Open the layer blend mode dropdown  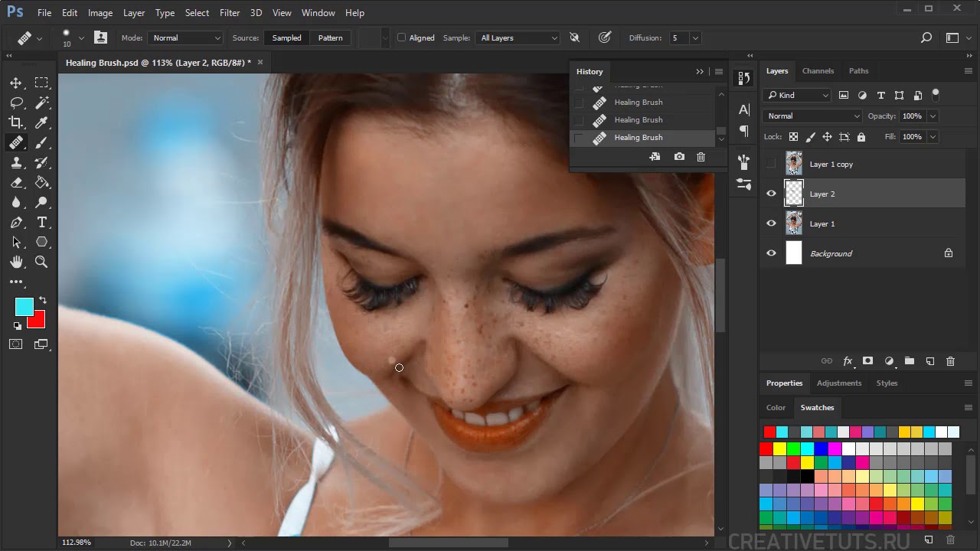(x=812, y=116)
